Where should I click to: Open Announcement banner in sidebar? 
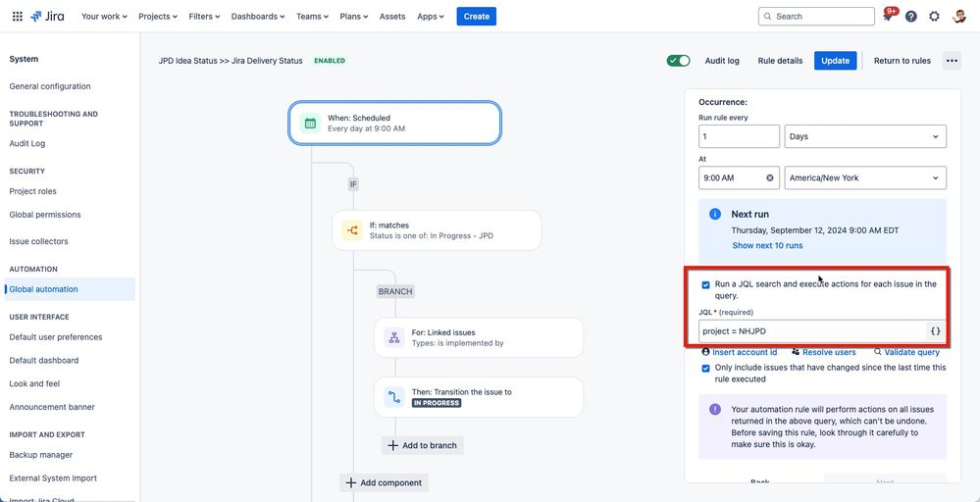52,407
